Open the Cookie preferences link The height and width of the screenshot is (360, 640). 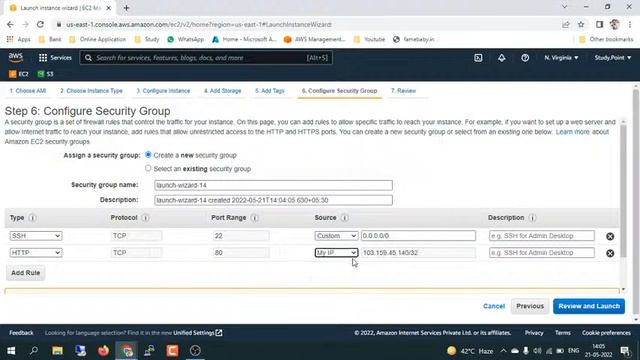click(x=606, y=333)
